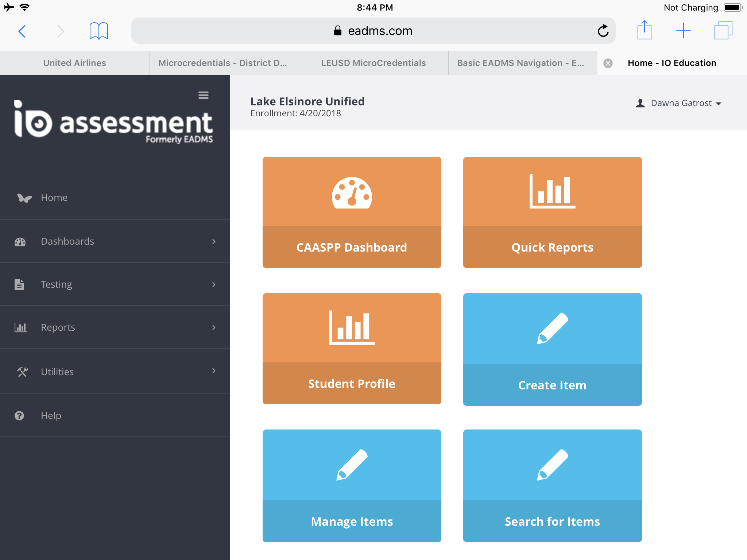Image resolution: width=747 pixels, height=560 pixels.
Task: Open the CAASPP Dashboard gauge tile
Action: tap(352, 212)
